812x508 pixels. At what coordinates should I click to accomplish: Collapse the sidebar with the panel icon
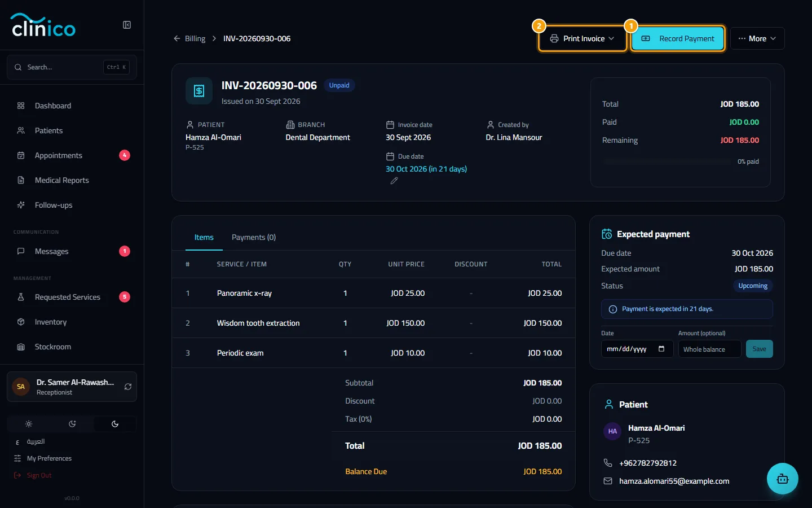pyautogui.click(x=127, y=25)
